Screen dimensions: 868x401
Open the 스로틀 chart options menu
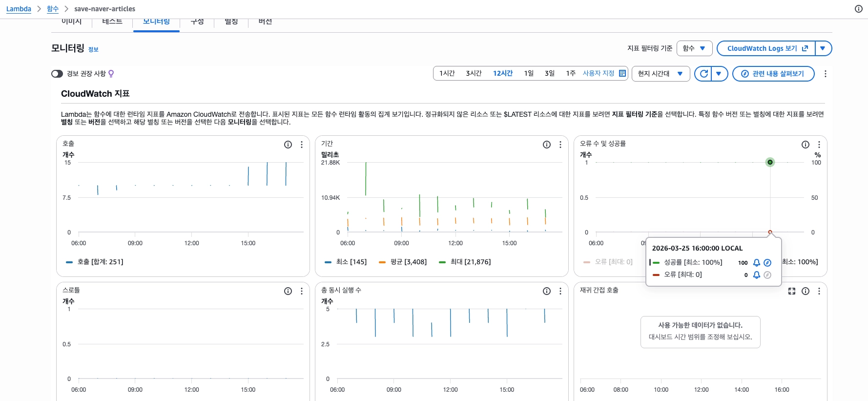[x=302, y=291]
